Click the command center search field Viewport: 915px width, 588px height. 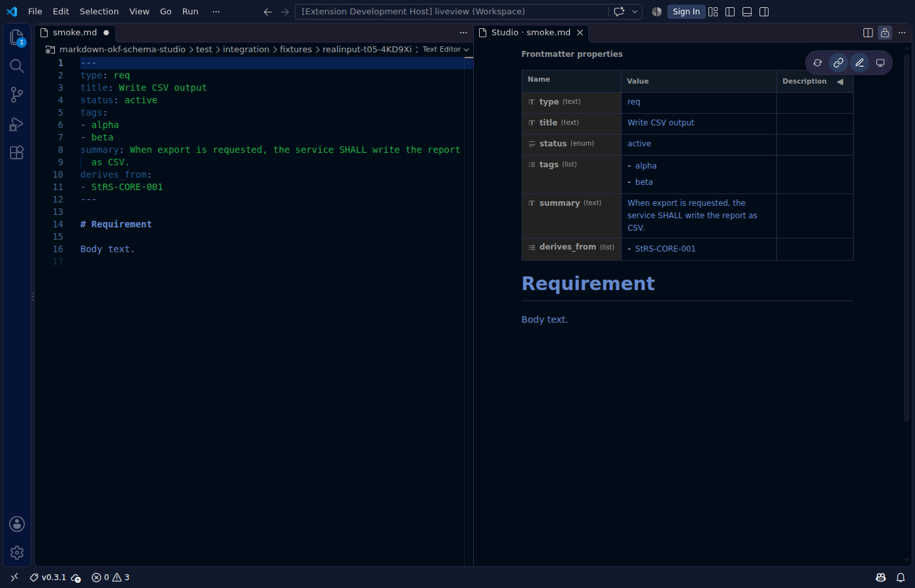[452, 12]
